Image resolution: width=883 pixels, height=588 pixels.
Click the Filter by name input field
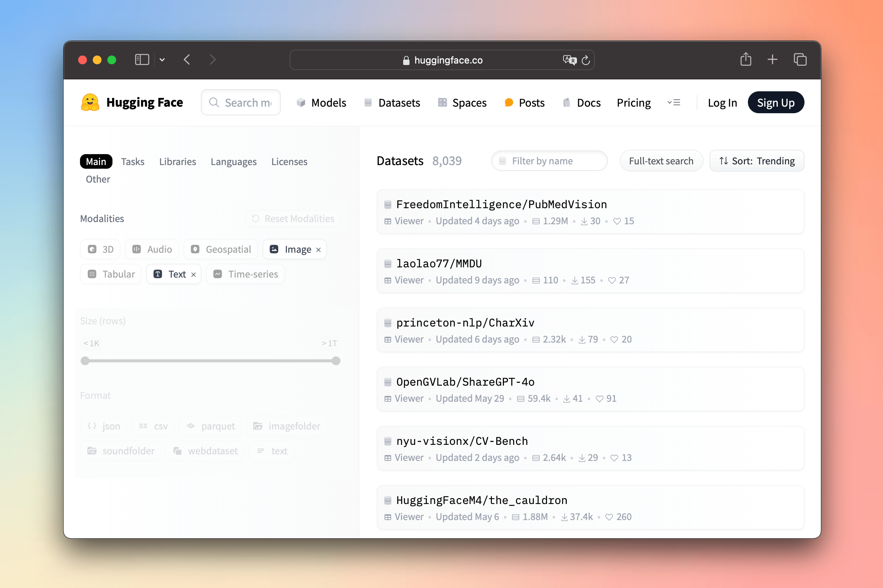pos(550,161)
